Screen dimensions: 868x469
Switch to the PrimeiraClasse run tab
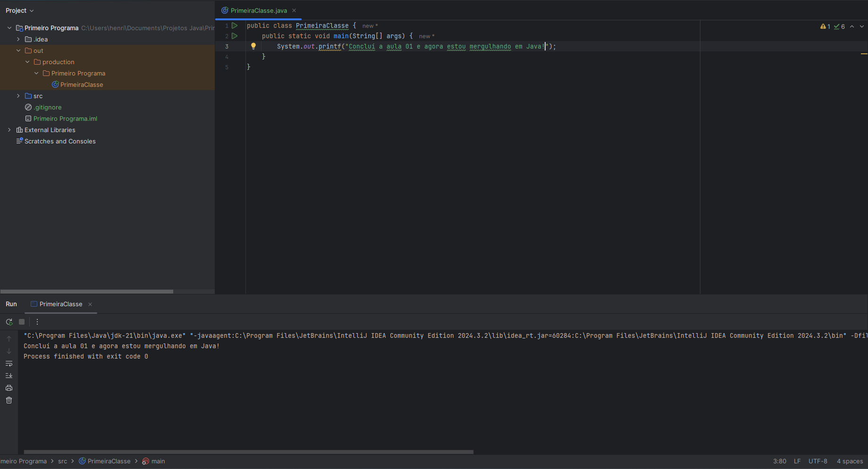tap(61, 304)
